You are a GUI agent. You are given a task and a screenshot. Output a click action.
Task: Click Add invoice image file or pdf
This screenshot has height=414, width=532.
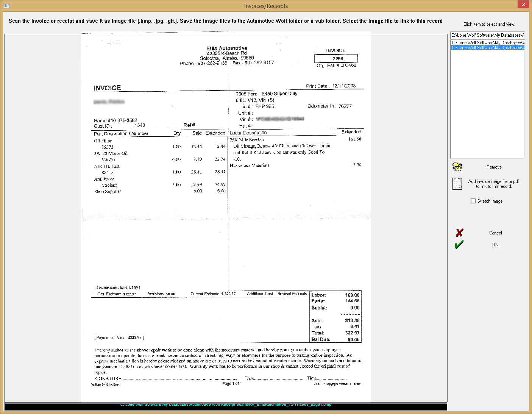point(493,184)
